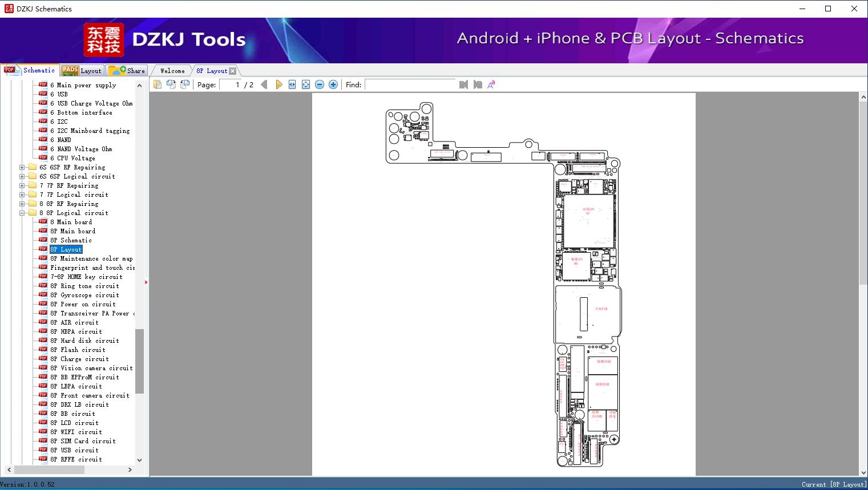Click the PDF icon beside 8P Schematic

pyautogui.click(x=43, y=240)
